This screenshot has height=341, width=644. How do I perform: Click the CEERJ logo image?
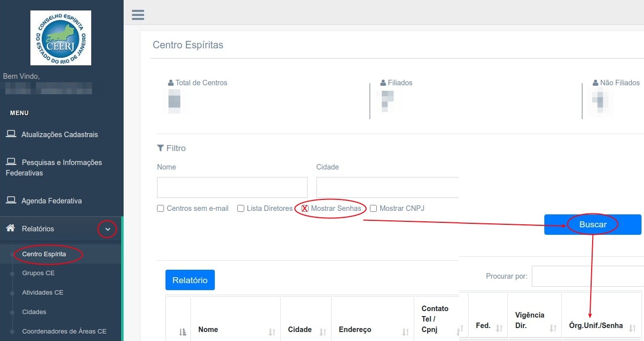[61, 38]
